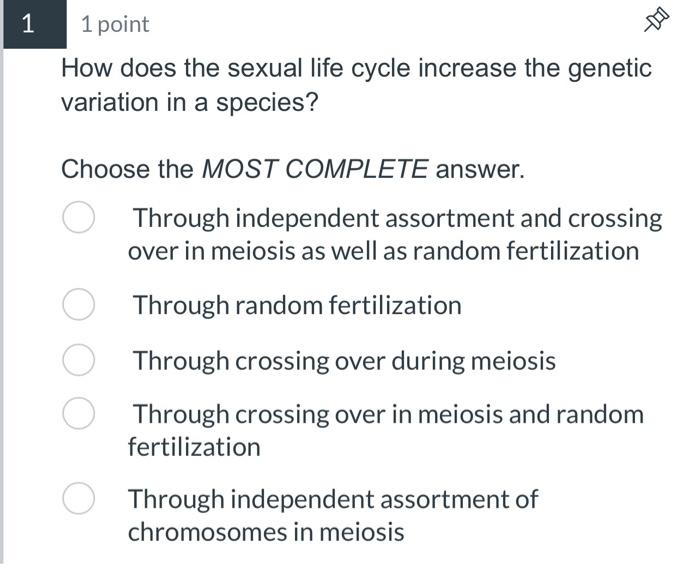This screenshot has height=564, width=700.
Task: Click the "How does the sexual life cycle" question line
Action: point(356,69)
